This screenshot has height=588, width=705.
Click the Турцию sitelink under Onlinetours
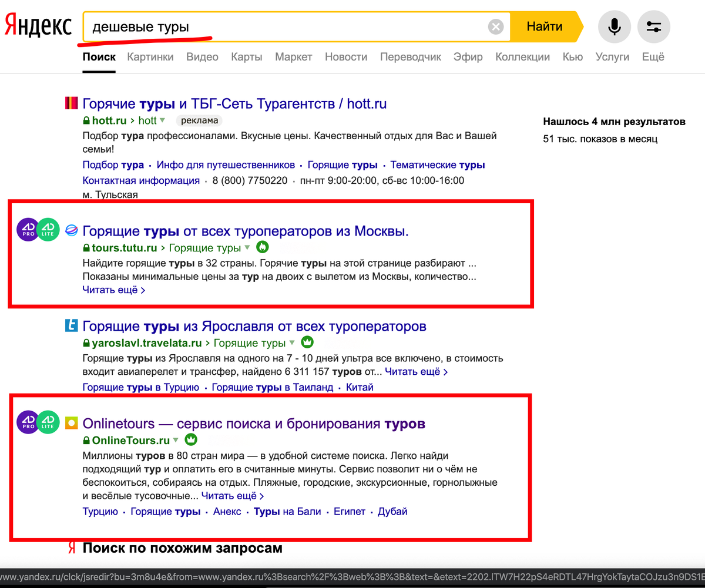(100, 511)
